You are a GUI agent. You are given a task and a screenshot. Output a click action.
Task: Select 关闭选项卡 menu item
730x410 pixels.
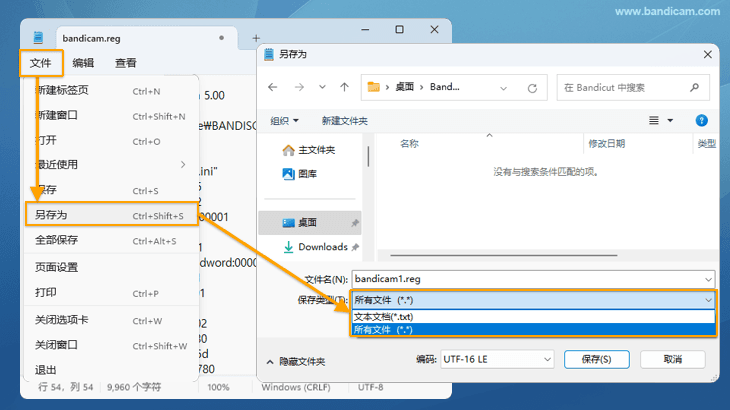[111, 320]
